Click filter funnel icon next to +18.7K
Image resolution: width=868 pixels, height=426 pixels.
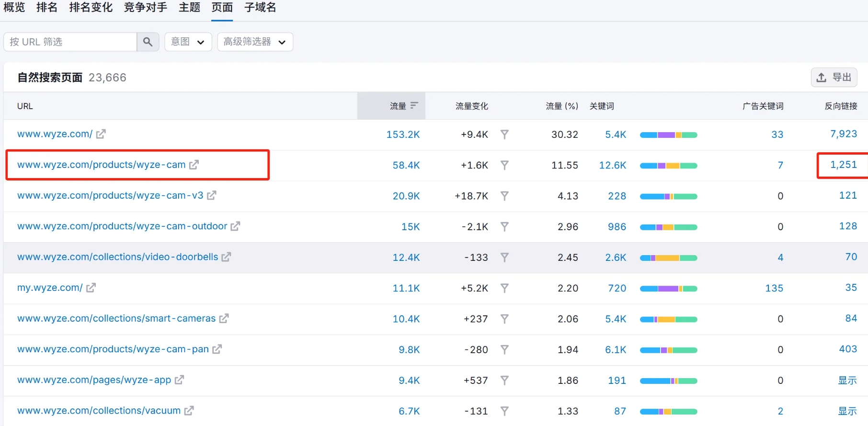tap(504, 196)
